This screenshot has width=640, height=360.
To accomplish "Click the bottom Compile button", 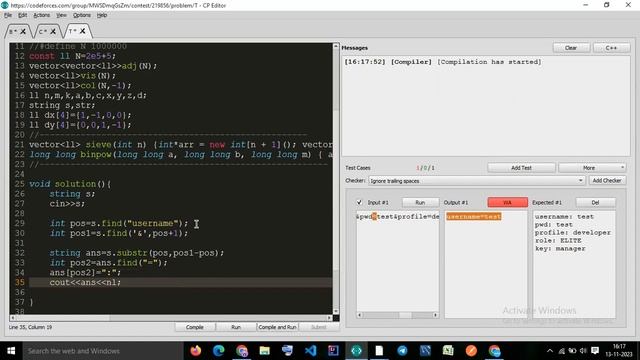I will click(195, 327).
